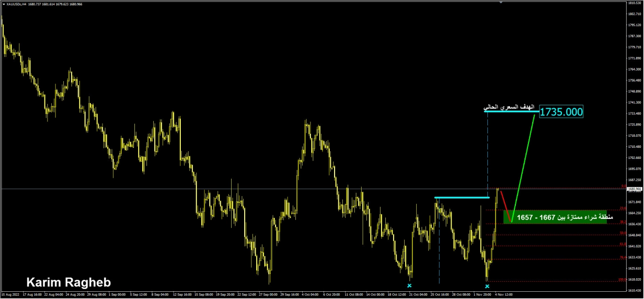Select the upper cyan target line at 1735
This screenshot has height=299, width=644.
512,112
